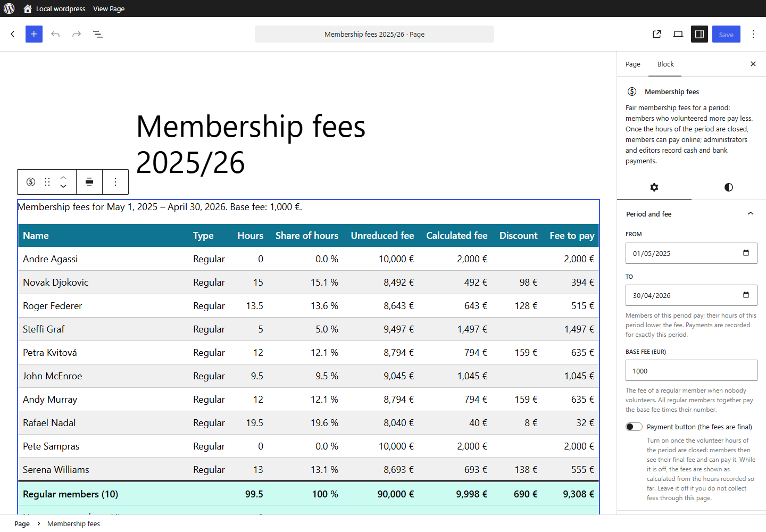This screenshot has height=532, width=766.
Task: Select Page in the bottom breadcrumb
Action: [22, 523]
